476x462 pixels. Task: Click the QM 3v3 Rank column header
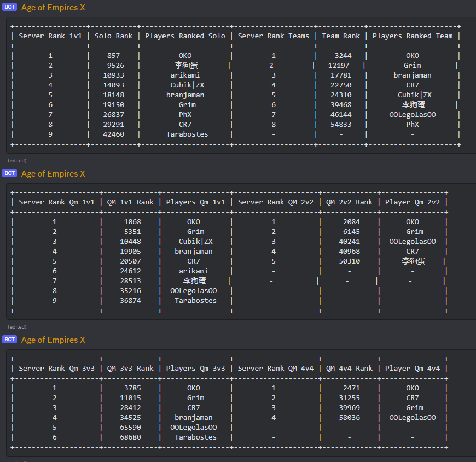[130, 369]
